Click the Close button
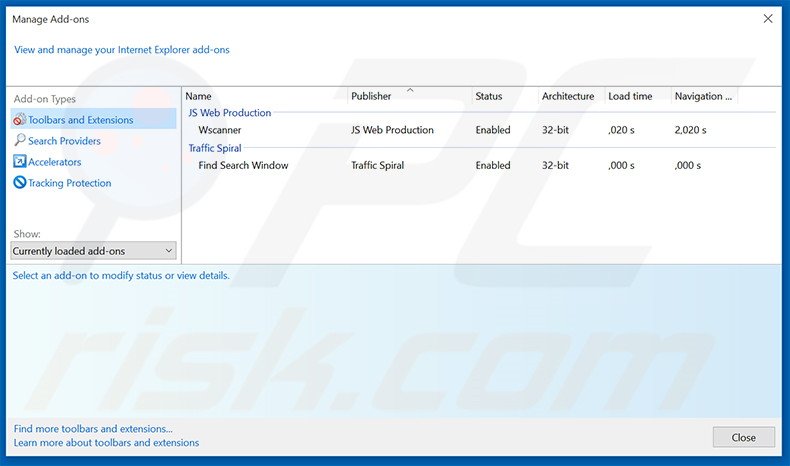The image size is (790, 466). click(744, 437)
